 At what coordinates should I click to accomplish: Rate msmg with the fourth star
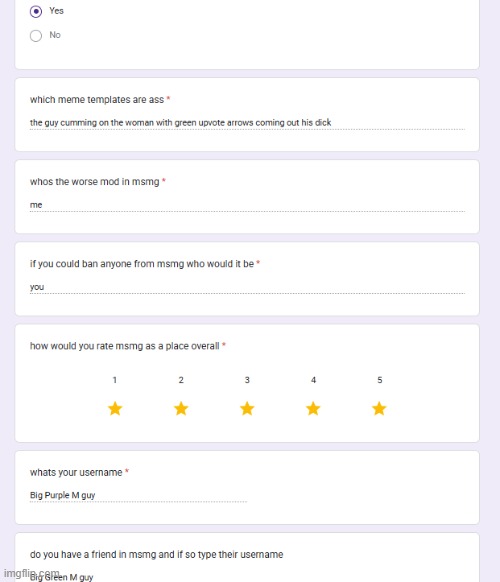313,409
